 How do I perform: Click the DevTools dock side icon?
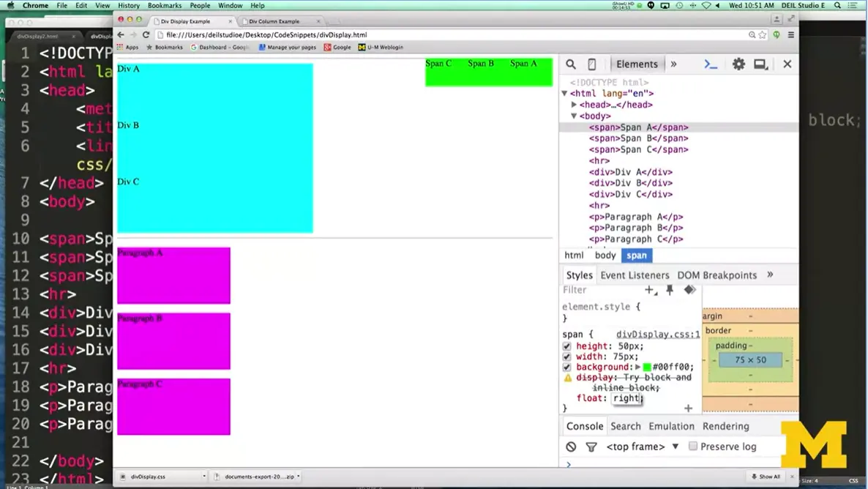761,64
